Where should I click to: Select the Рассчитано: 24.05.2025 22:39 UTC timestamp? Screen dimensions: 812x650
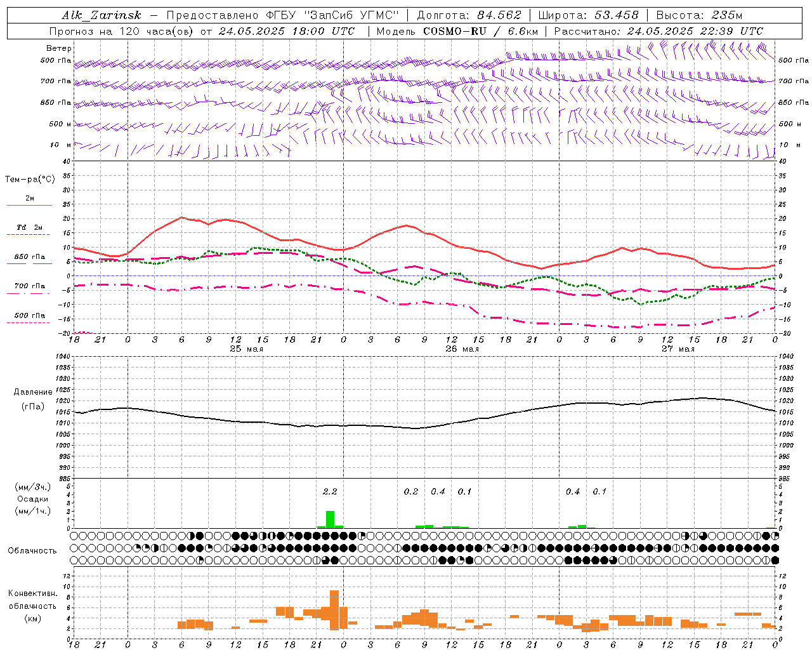click(658, 31)
